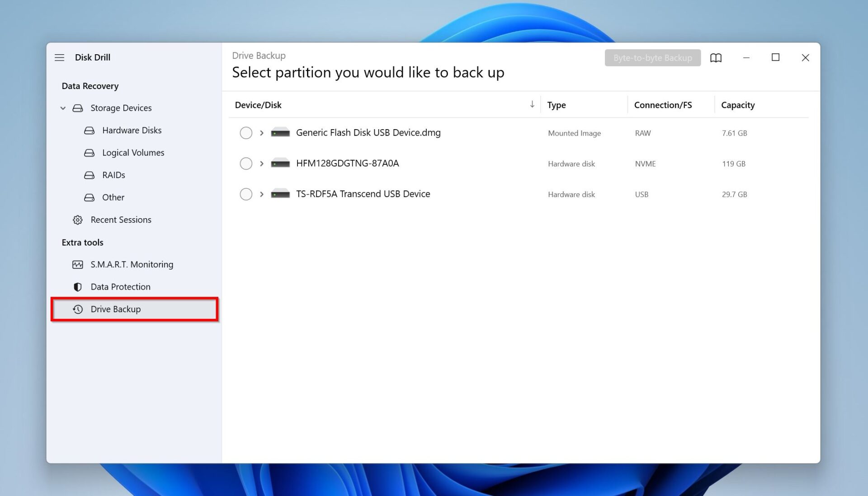Open Drive Backup tool
The height and width of the screenshot is (496, 868).
point(135,309)
